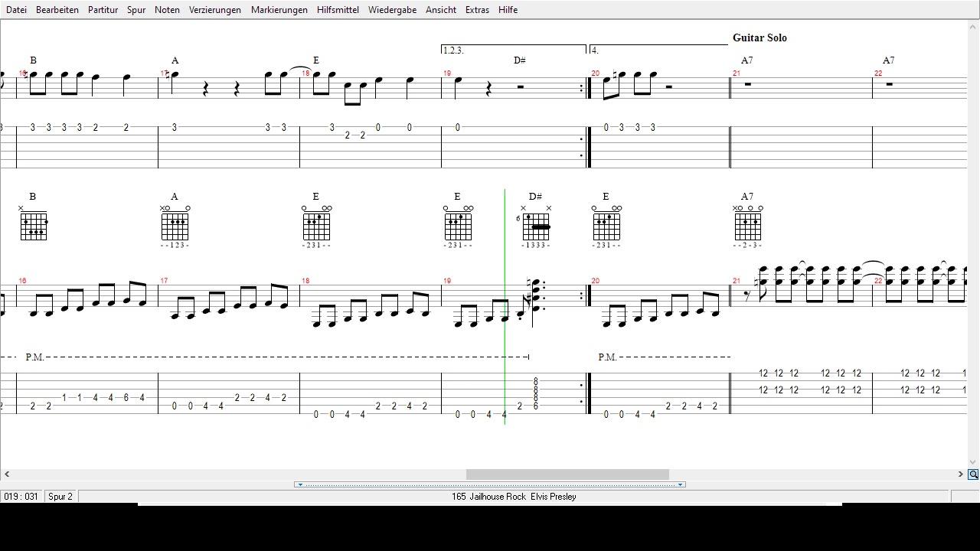Click the '019 : 031' position status field
The image size is (980, 551).
tap(21, 497)
